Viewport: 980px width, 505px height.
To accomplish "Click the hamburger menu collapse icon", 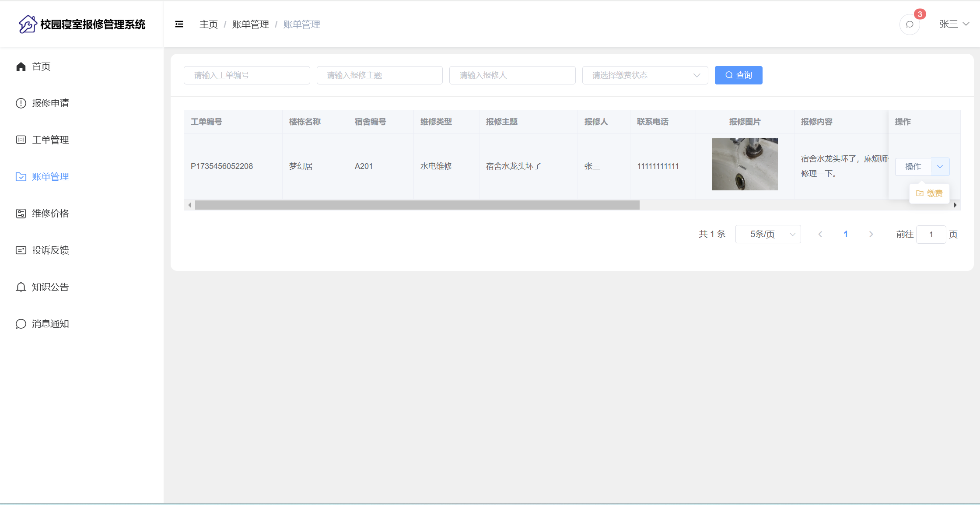I will 179,25.
